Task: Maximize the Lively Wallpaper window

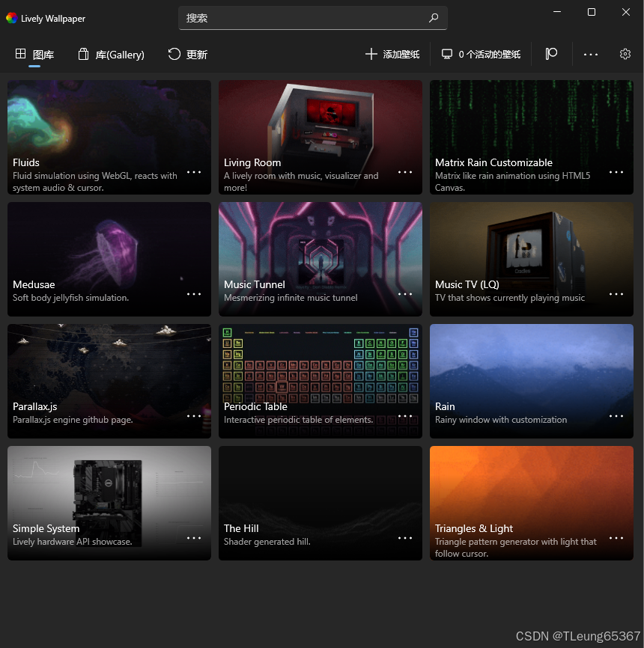Action: [592, 12]
